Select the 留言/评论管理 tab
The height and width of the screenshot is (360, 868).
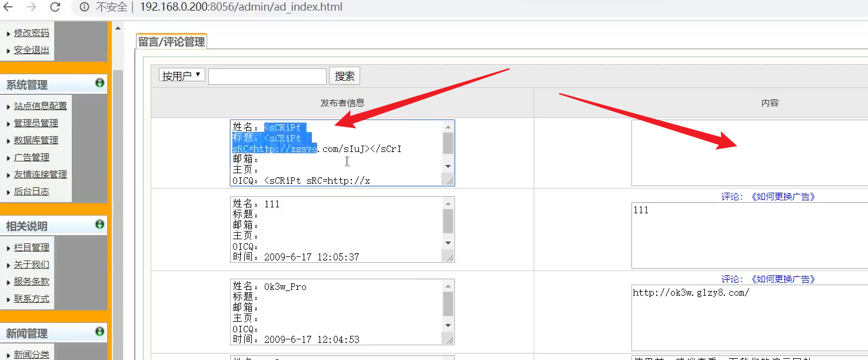pyautogui.click(x=171, y=42)
